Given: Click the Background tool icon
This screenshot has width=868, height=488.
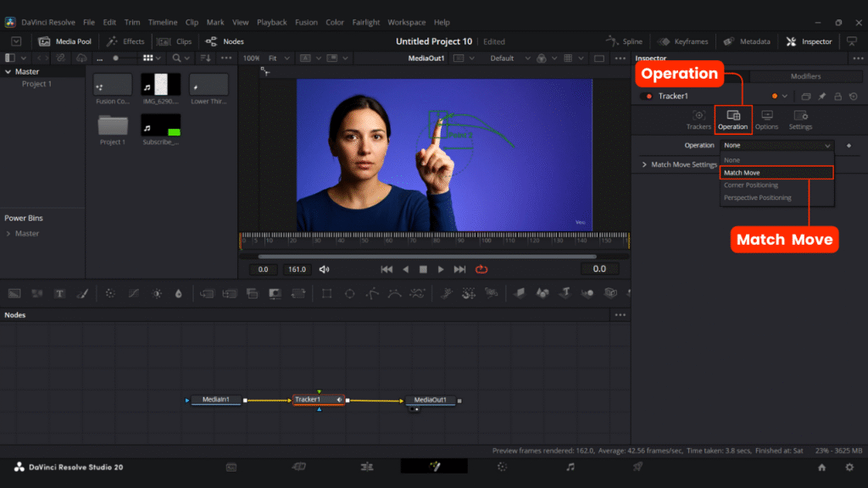Looking at the screenshot, I should point(14,293).
